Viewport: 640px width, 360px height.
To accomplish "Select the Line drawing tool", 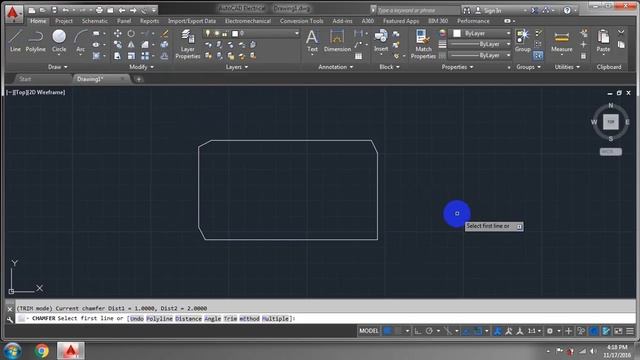I will (x=15, y=40).
